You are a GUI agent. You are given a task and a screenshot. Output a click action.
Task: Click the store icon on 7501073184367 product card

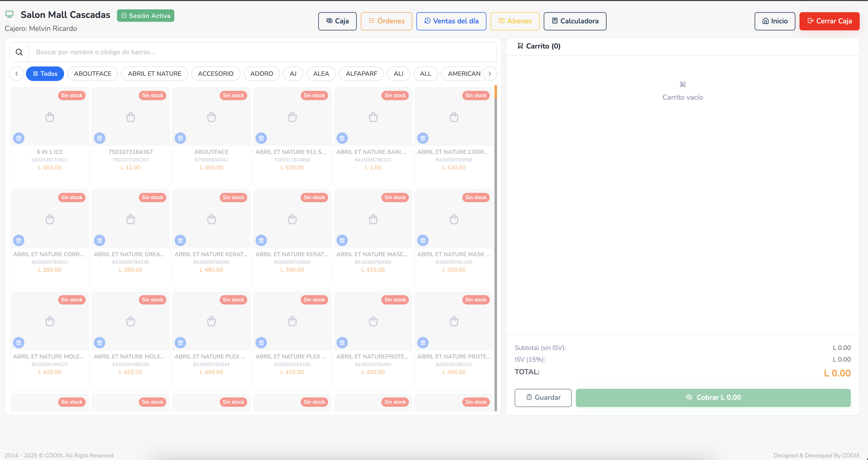[100, 138]
